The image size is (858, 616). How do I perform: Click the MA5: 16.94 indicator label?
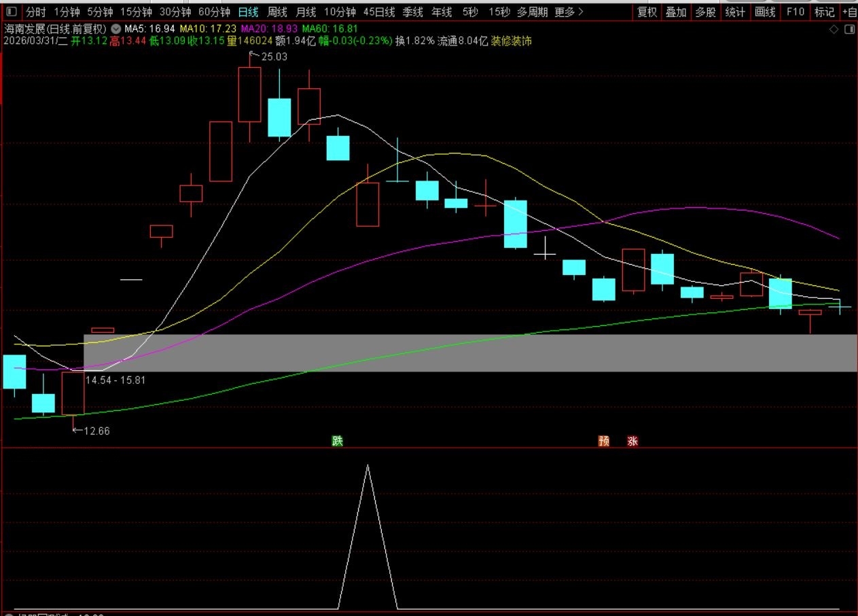pos(149,29)
